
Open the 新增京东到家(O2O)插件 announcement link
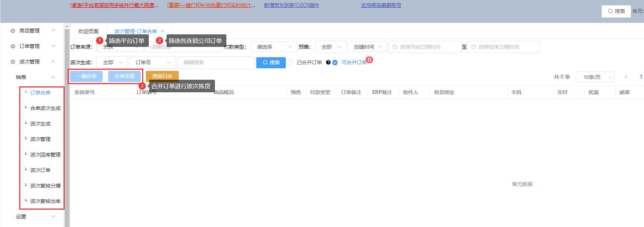291,5
